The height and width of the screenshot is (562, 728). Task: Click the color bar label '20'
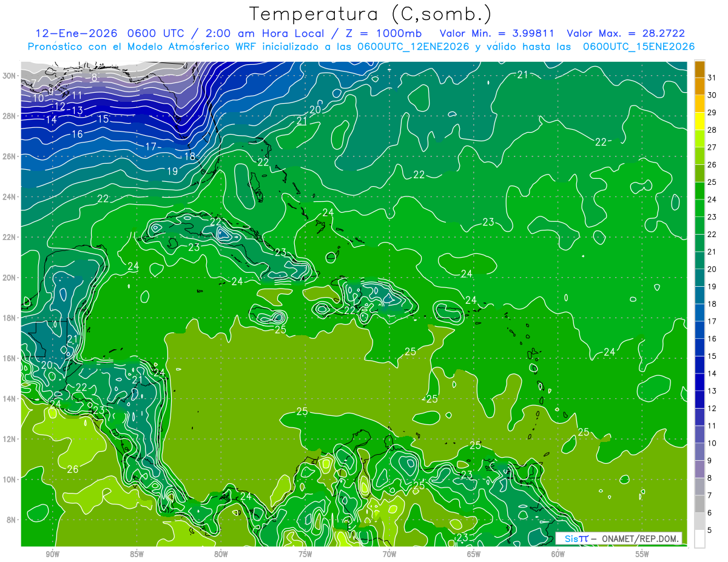[x=712, y=269]
